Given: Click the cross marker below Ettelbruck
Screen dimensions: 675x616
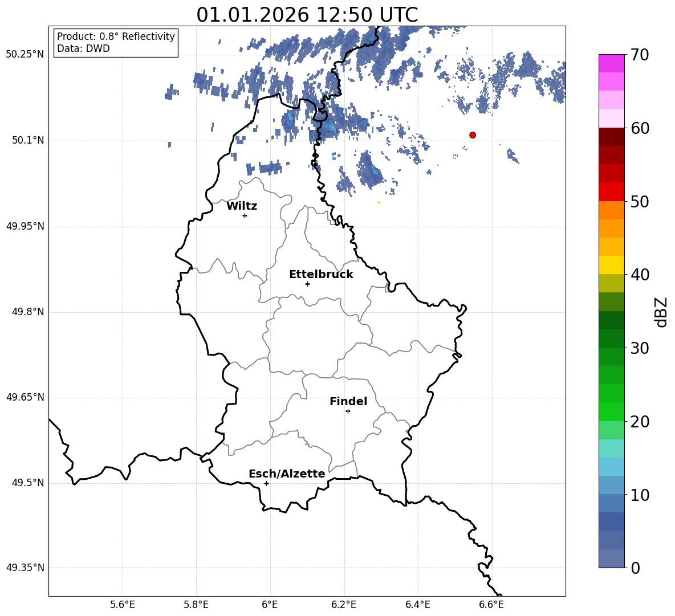Looking at the screenshot, I should [x=307, y=284].
